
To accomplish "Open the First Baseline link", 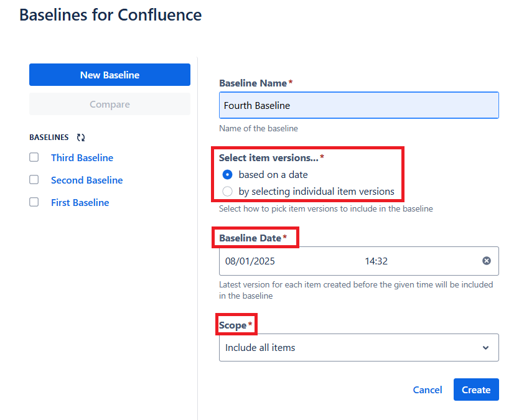I will (80, 202).
